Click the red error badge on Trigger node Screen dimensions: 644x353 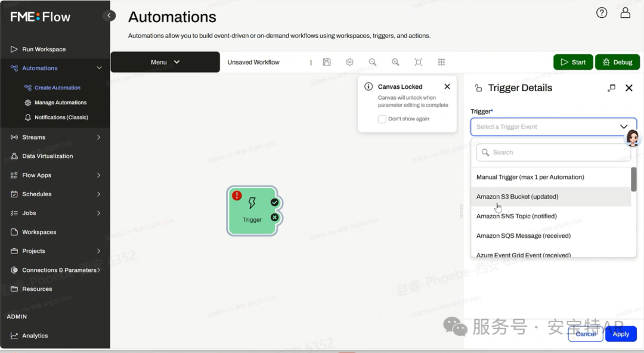pos(237,196)
